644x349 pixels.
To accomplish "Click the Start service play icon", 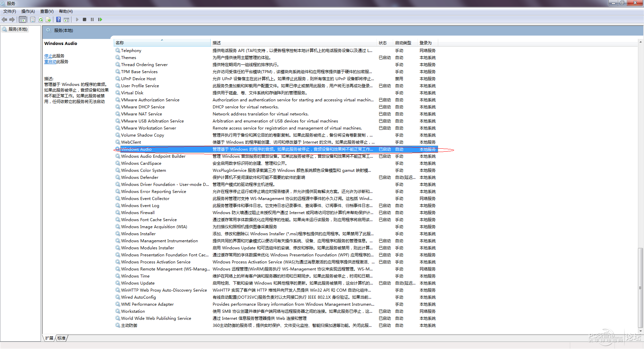I will pyautogui.click(x=77, y=19).
